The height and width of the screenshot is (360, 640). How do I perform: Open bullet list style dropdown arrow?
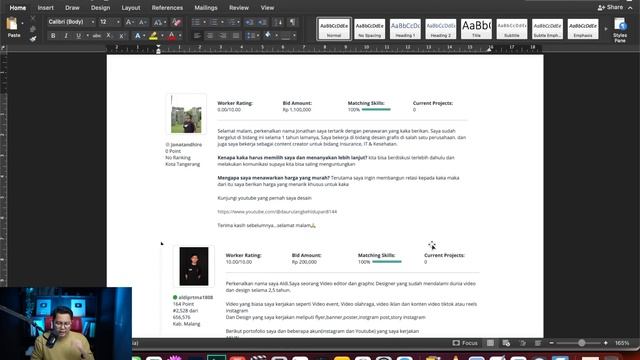point(204,22)
